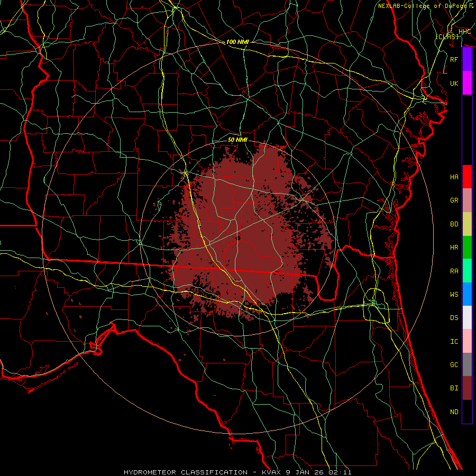Click the RF purple legend swatch
This screenshot has height=476, width=476.
tap(467, 59)
